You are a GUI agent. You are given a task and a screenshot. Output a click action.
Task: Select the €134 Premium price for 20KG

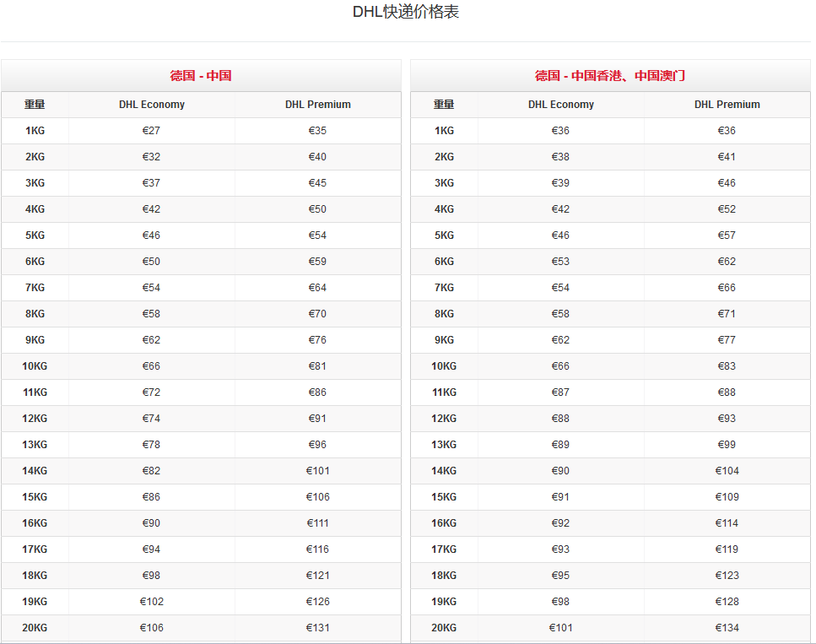point(727,627)
